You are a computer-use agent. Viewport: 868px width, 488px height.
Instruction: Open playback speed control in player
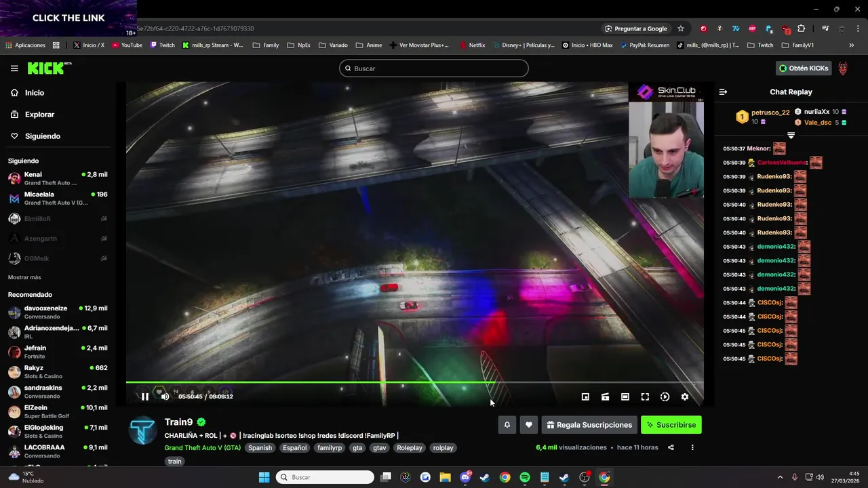coord(665,396)
